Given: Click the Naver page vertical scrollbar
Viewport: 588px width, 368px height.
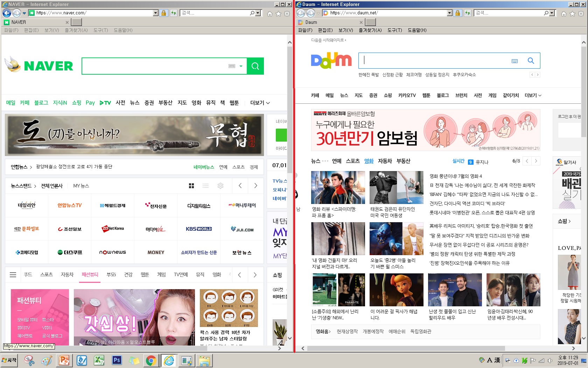Looking at the screenshot, I should click(289, 109).
